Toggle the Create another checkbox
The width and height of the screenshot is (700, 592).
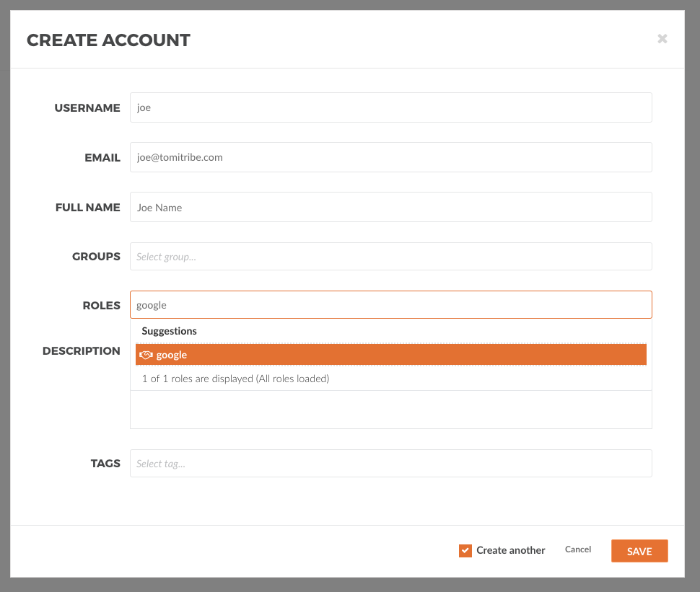[x=465, y=551]
